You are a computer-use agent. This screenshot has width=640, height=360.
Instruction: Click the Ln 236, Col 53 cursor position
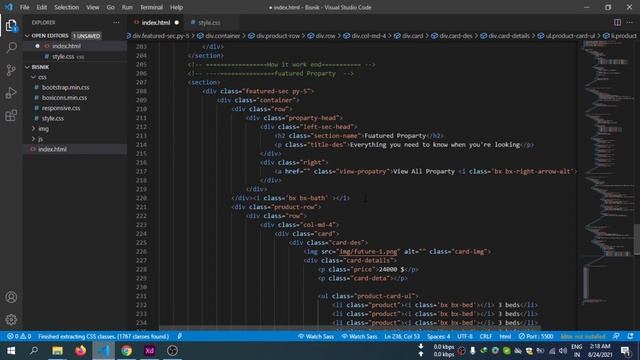pos(402,336)
